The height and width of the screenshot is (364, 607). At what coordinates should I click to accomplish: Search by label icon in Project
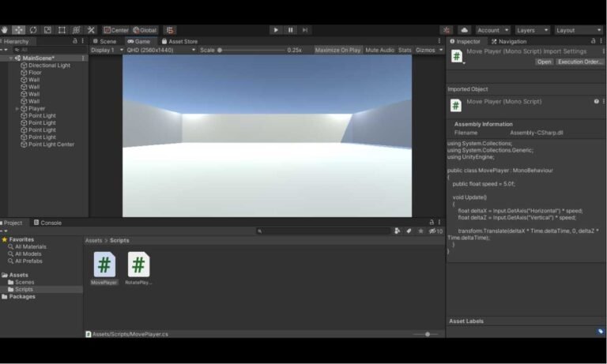(x=409, y=231)
